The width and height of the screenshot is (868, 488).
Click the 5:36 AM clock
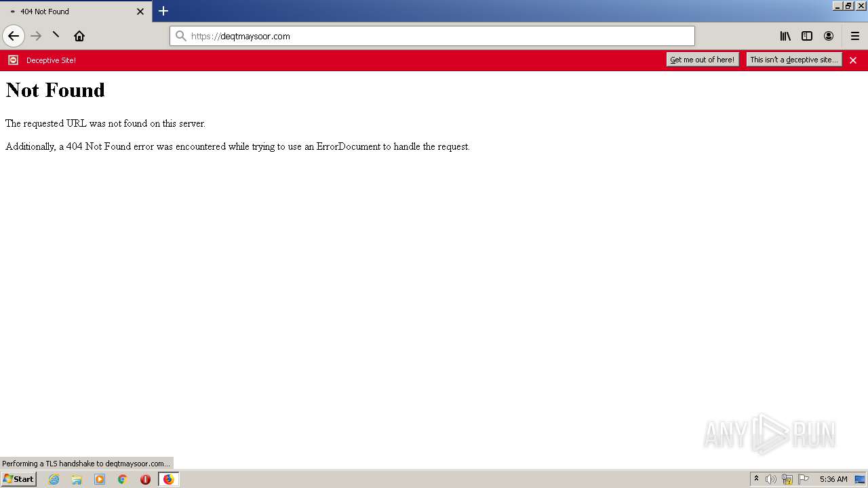click(x=833, y=479)
